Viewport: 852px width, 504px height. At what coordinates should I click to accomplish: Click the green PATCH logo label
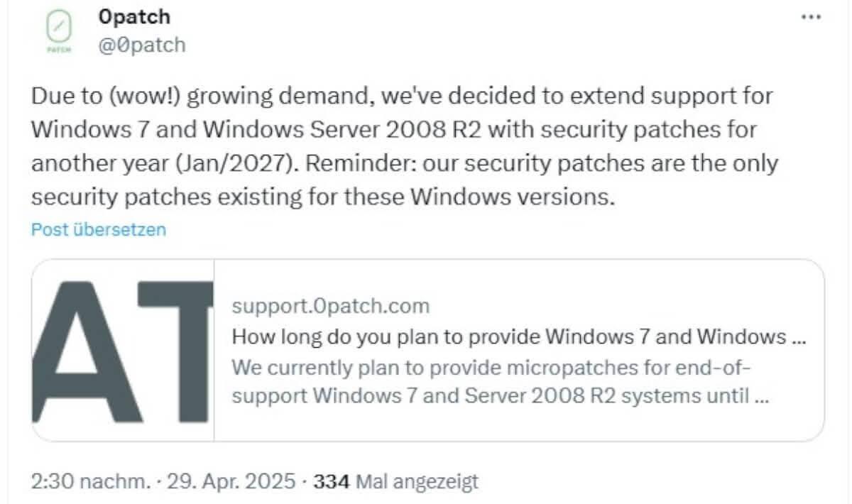(x=60, y=52)
